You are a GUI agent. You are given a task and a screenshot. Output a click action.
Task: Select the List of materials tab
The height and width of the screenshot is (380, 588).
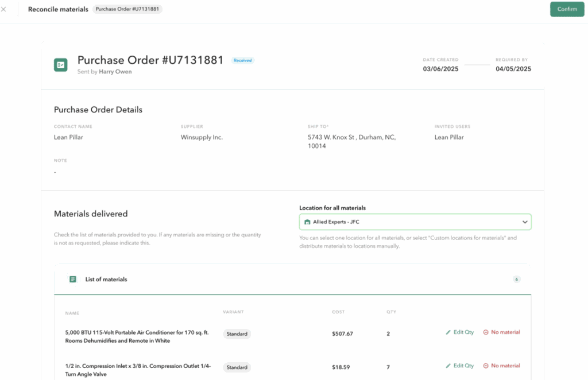(x=106, y=279)
